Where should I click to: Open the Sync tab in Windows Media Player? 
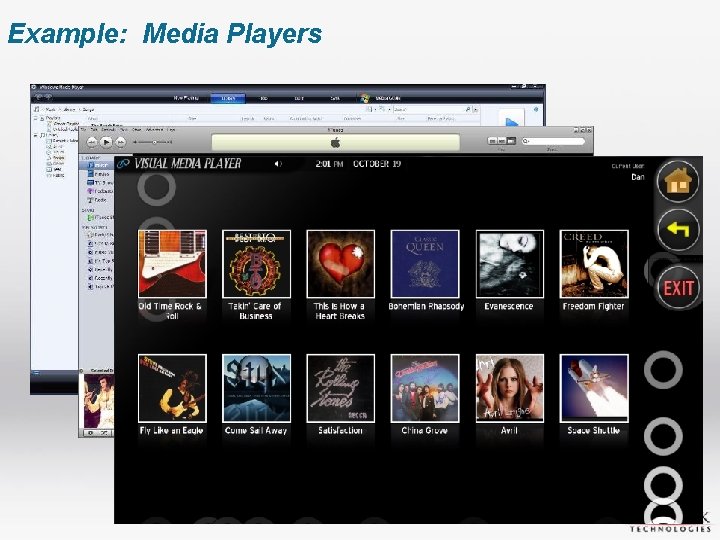click(335, 98)
